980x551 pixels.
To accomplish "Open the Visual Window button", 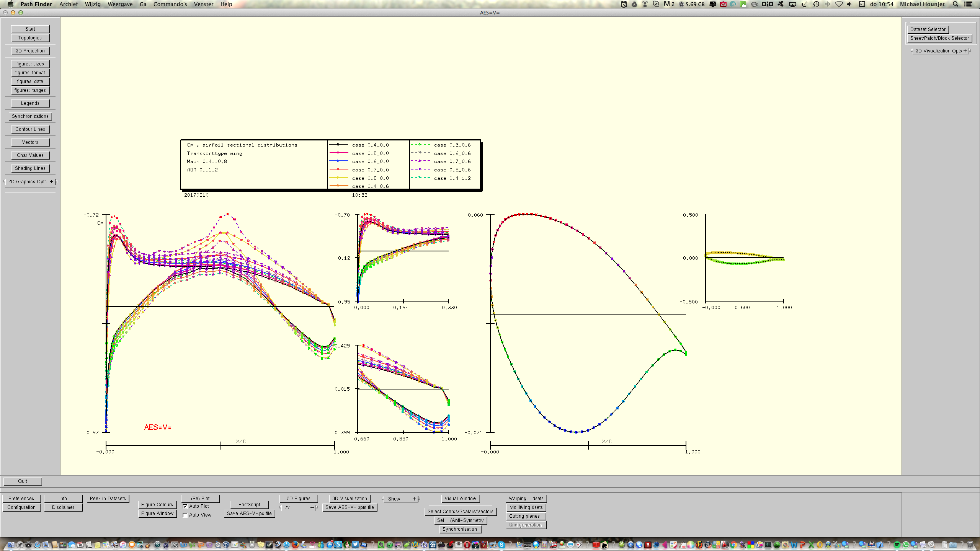I will [x=460, y=499].
